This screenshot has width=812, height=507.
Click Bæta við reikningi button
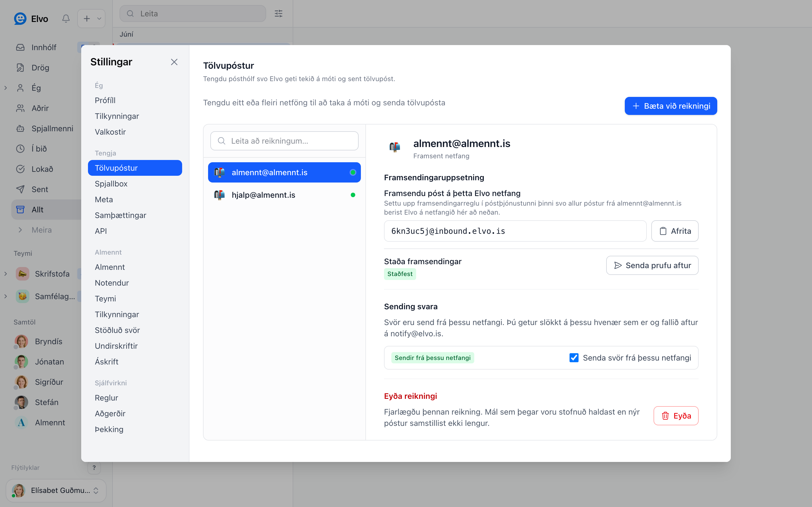pyautogui.click(x=671, y=106)
